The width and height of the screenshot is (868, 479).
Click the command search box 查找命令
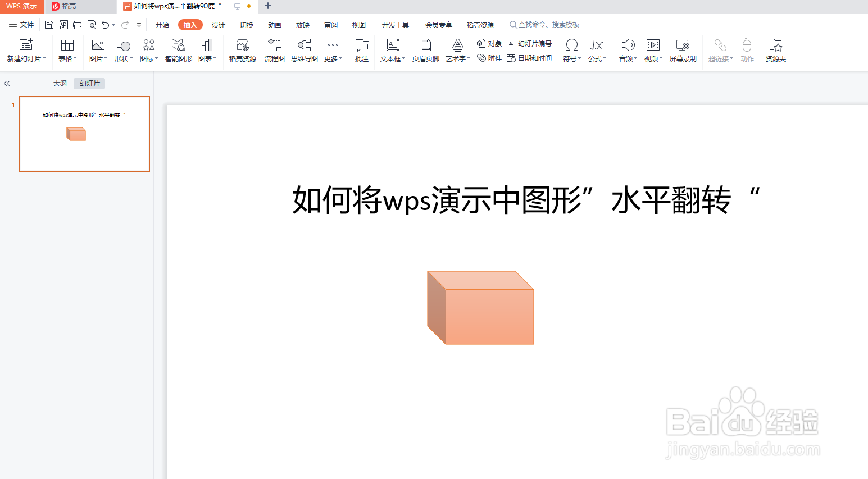pos(544,25)
